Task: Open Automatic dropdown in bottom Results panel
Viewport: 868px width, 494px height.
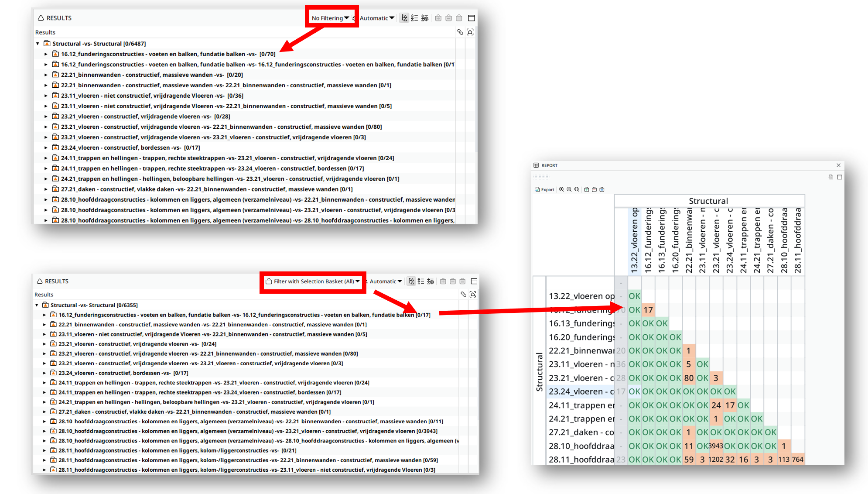Action: (386, 281)
